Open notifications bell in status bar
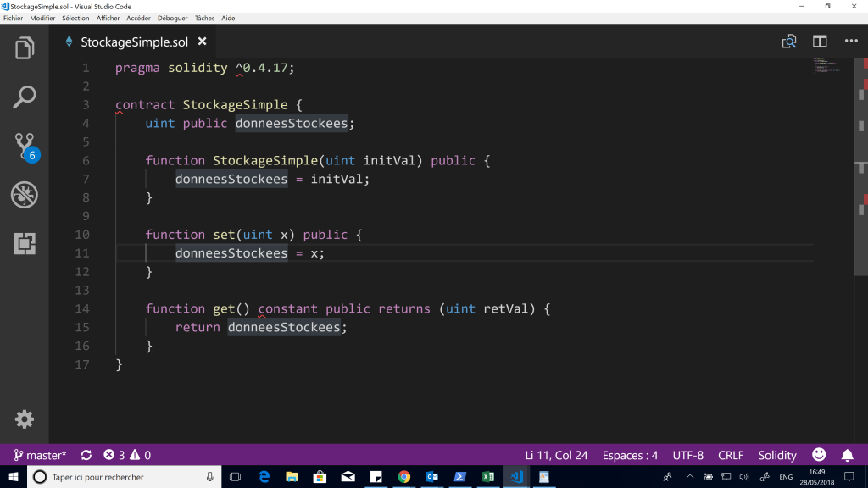The height and width of the screenshot is (488, 868). coord(847,455)
